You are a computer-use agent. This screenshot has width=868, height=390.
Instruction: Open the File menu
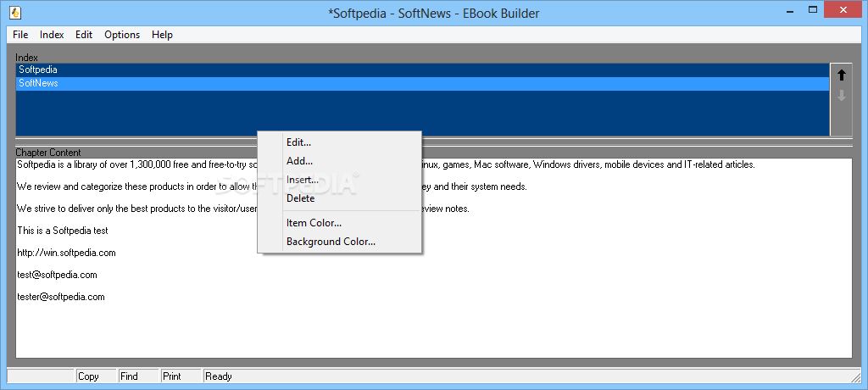pos(20,35)
